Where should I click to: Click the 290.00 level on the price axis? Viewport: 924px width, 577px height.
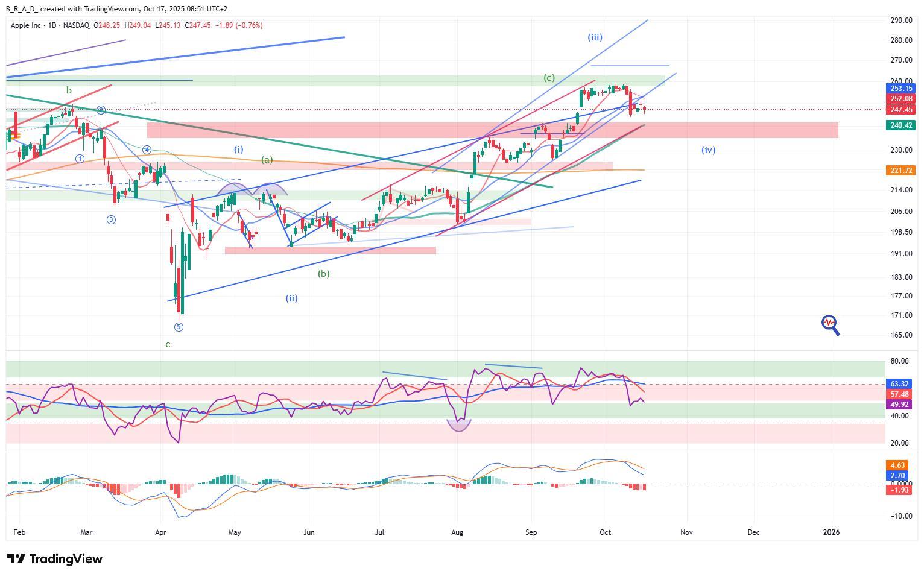click(x=900, y=20)
